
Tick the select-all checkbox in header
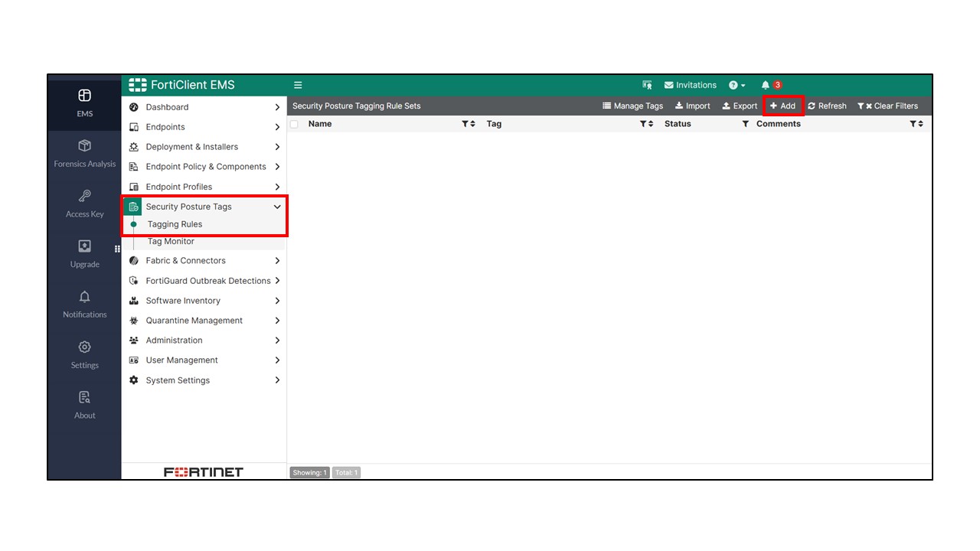(x=294, y=124)
